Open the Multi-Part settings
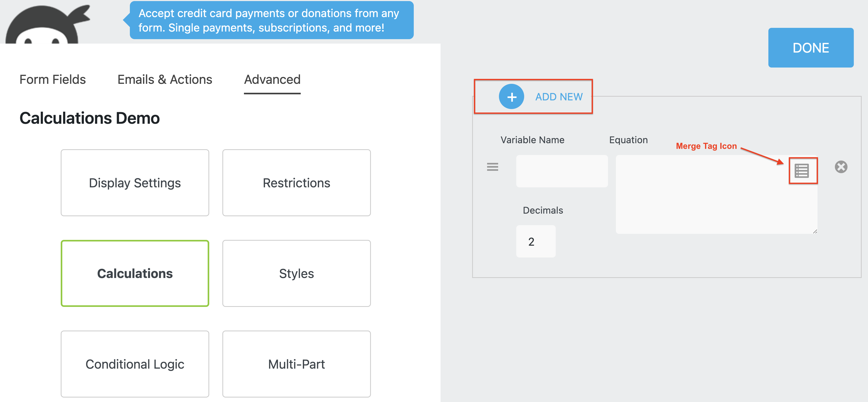868x402 pixels. (x=296, y=364)
